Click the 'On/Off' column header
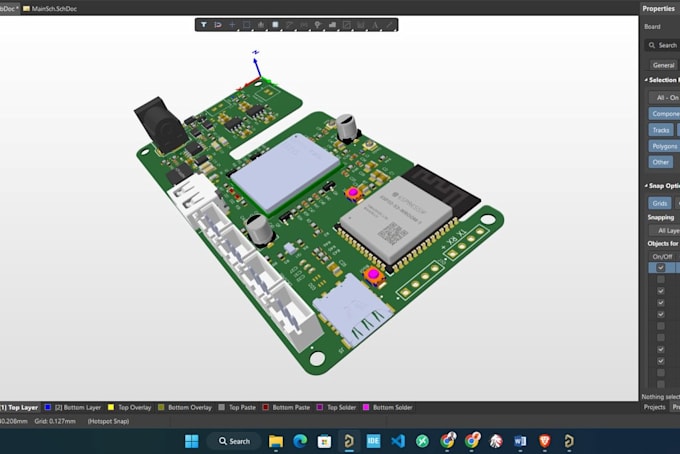The width and height of the screenshot is (680, 454). point(662,256)
